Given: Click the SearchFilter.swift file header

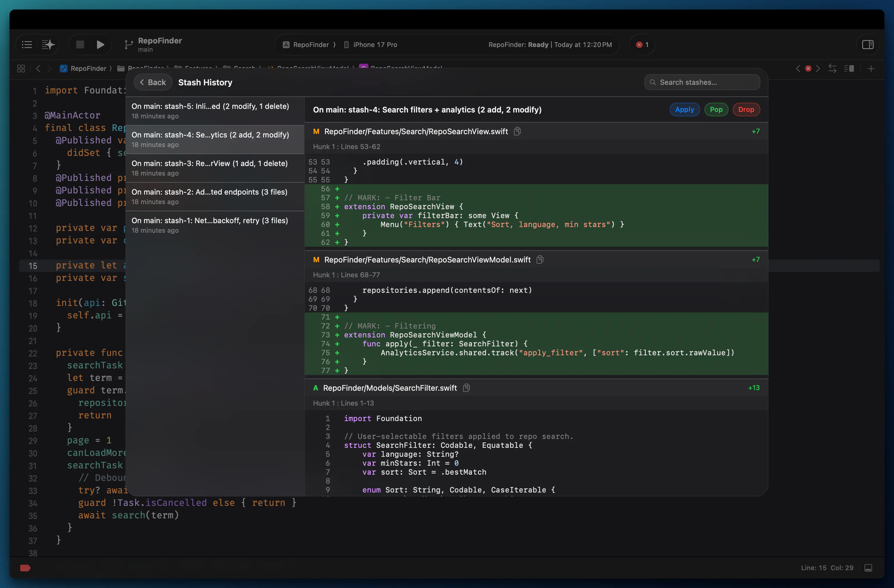Looking at the screenshot, I should click(x=536, y=387).
